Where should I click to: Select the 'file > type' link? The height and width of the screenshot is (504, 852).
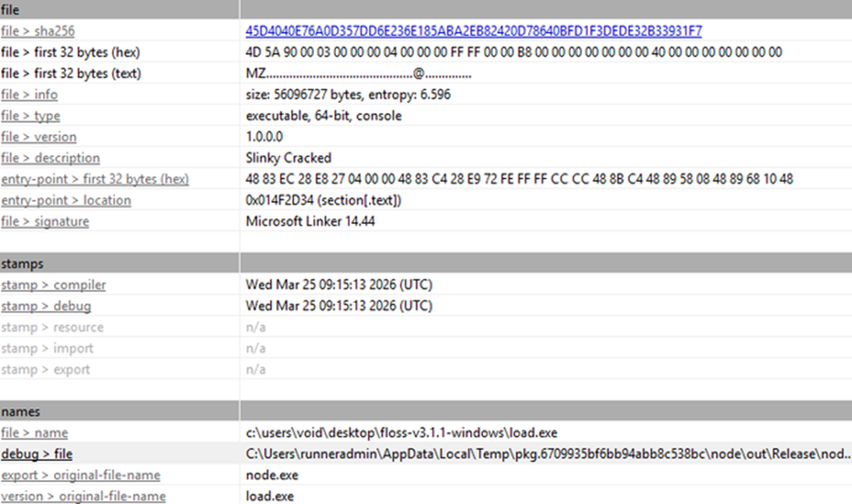tap(31, 116)
